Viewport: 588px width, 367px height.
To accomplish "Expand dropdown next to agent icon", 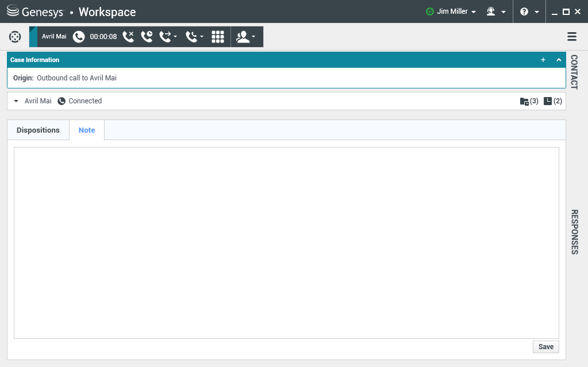I will click(x=504, y=12).
